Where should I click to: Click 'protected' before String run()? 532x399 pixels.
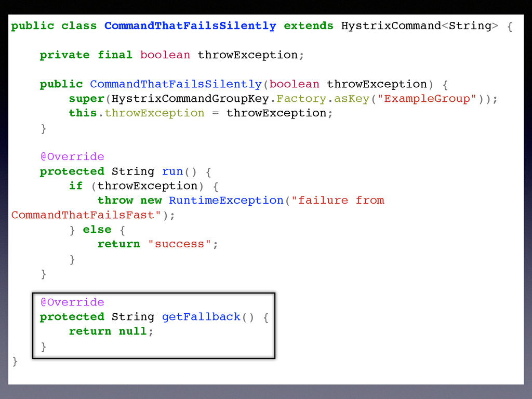click(72, 171)
